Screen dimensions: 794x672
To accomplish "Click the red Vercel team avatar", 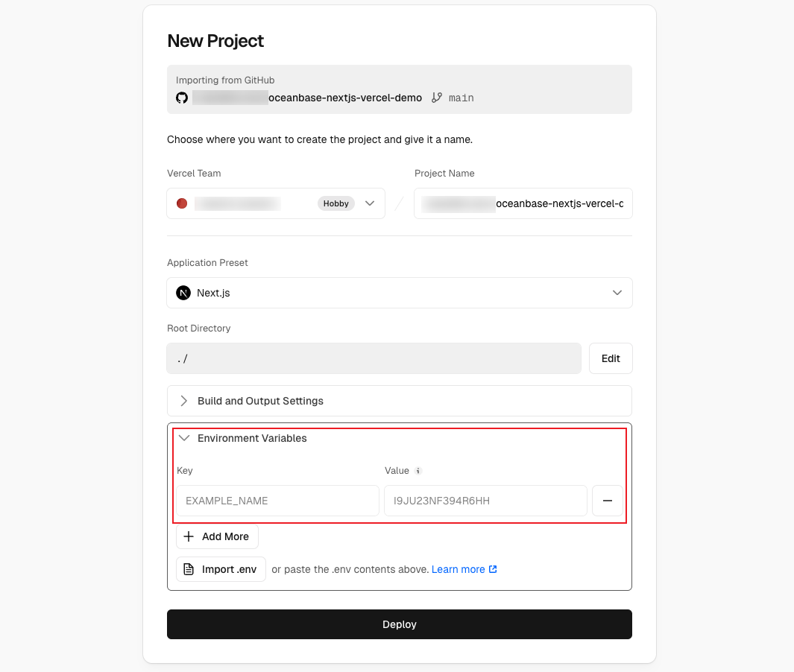I will (x=182, y=203).
